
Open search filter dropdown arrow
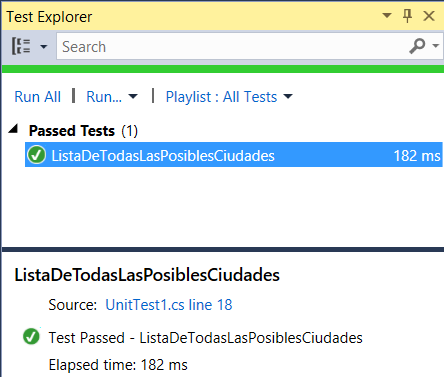click(436, 46)
